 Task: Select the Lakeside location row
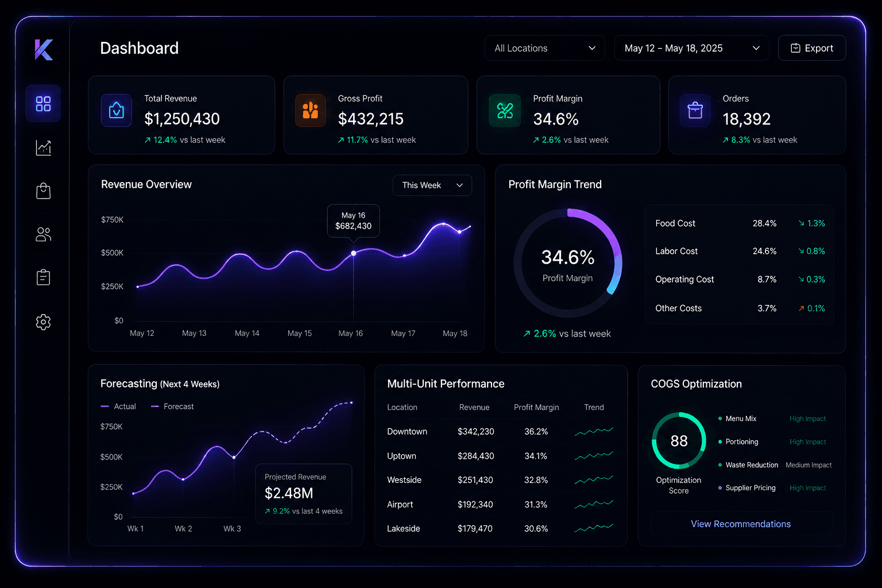(500, 528)
